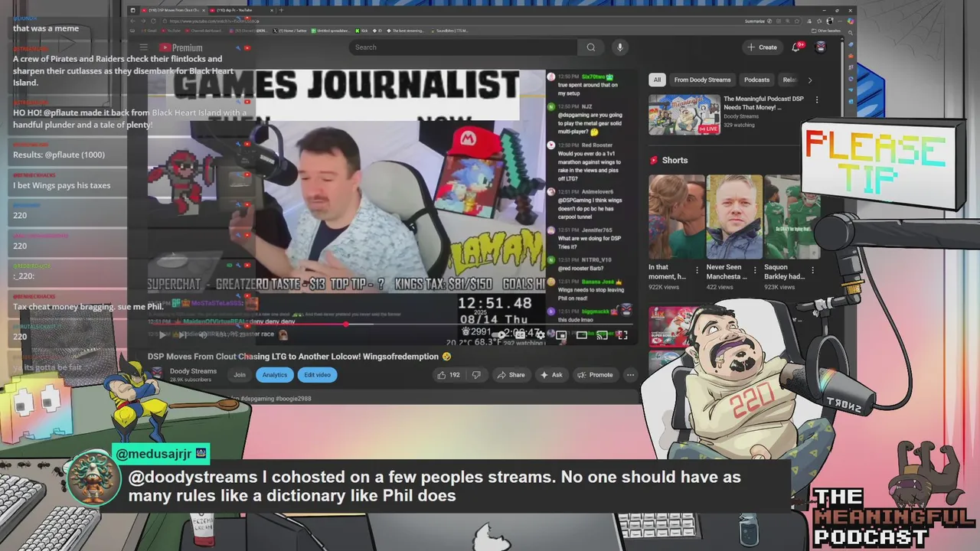Viewport: 980px width, 551px height.
Task: Click the Edit video button
Action: click(317, 375)
